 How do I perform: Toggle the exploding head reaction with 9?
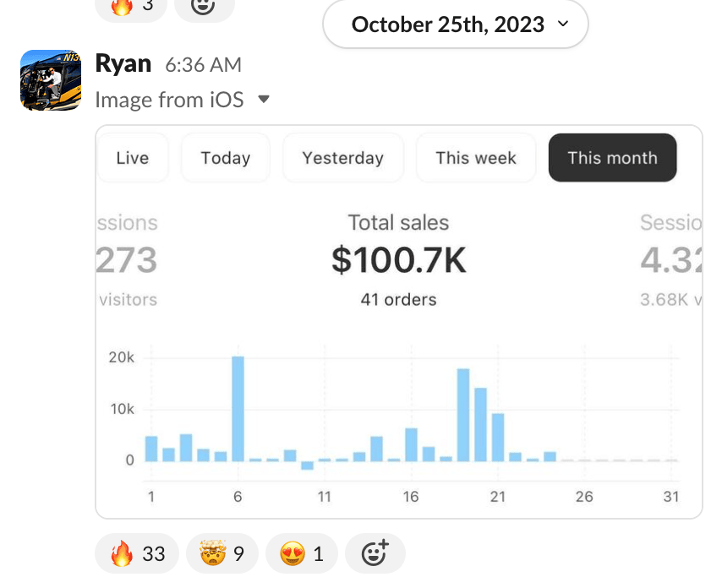tap(222, 554)
